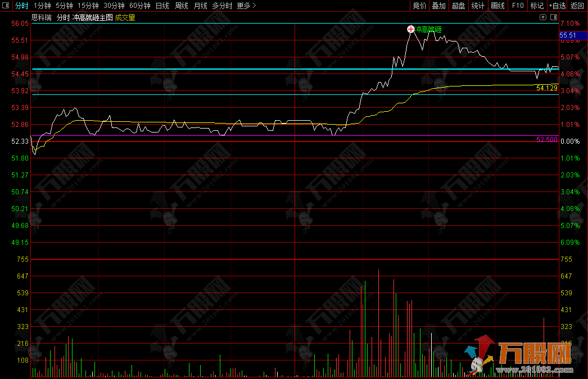Click the left 755 volume axis label
Screen dimensions: 588x379
[x=22, y=259]
